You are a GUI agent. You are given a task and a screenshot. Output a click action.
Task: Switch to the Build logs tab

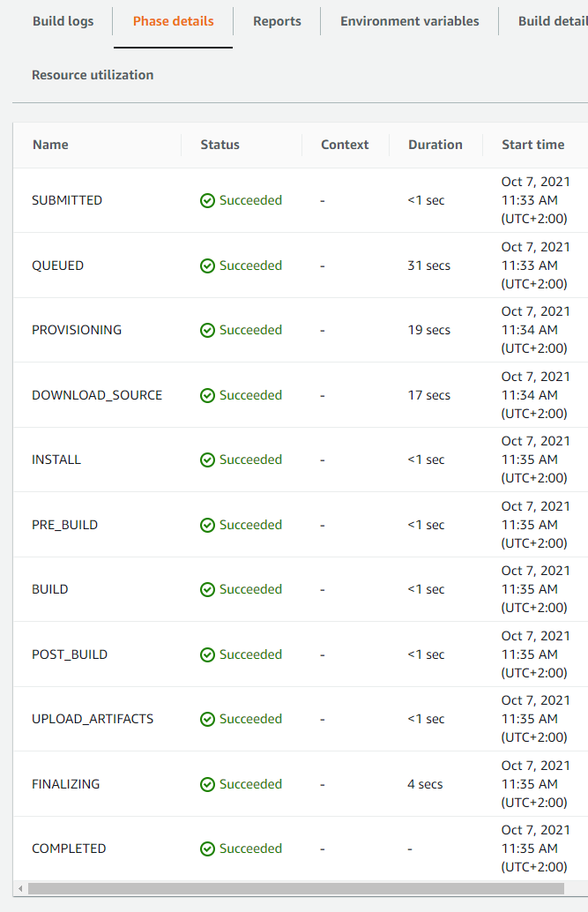63,21
